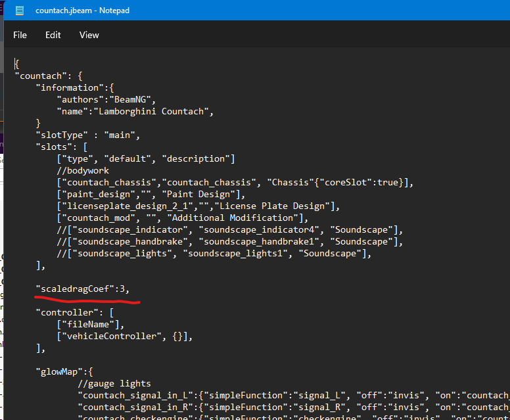Open the View menu
The height and width of the screenshot is (420, 510).
pyautogui.click(x=89, y=35)
